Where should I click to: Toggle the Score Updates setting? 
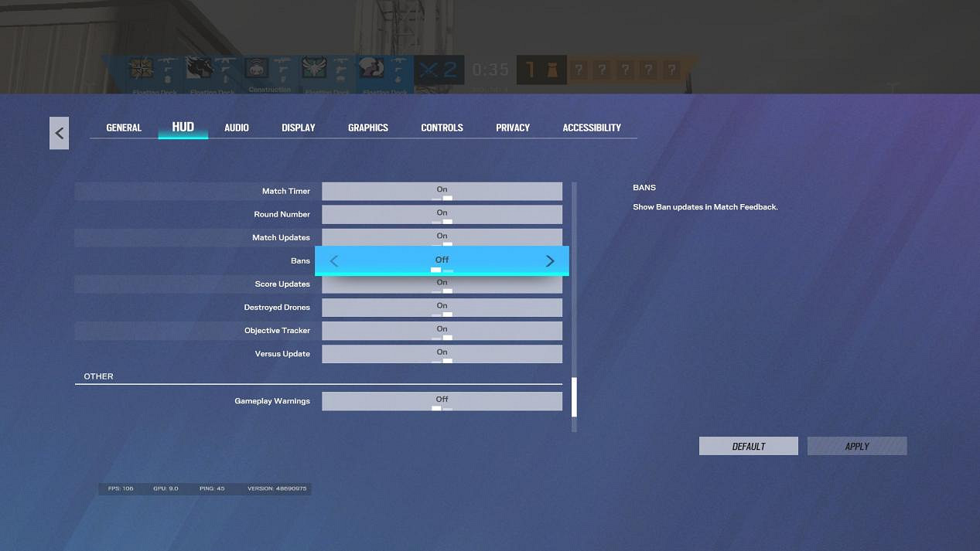[442, 285]
